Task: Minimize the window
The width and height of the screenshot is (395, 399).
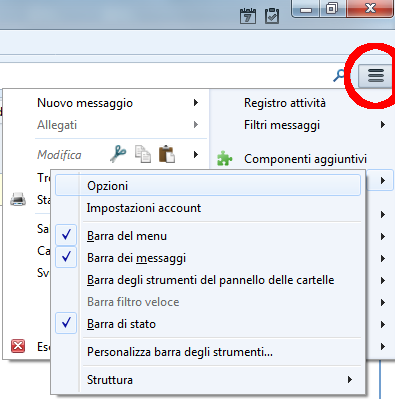Action: coord(306,9)
